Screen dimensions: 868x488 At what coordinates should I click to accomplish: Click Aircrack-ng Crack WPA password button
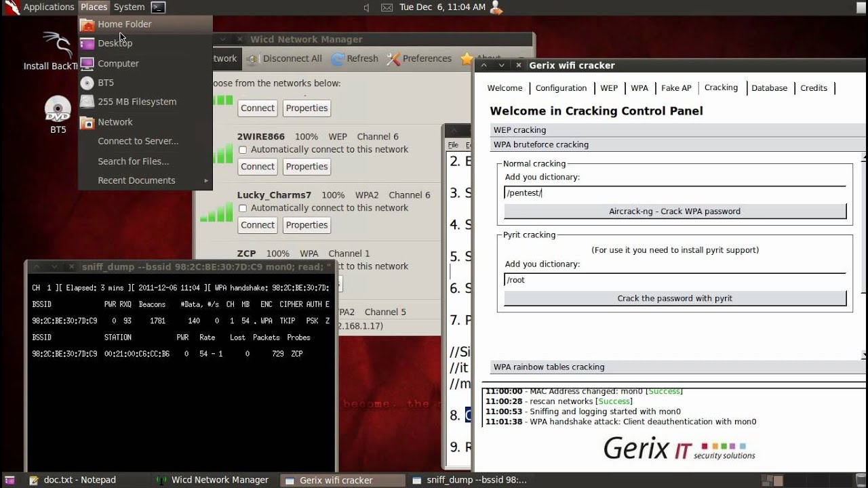pyautogui.click(x=675, y=211)
